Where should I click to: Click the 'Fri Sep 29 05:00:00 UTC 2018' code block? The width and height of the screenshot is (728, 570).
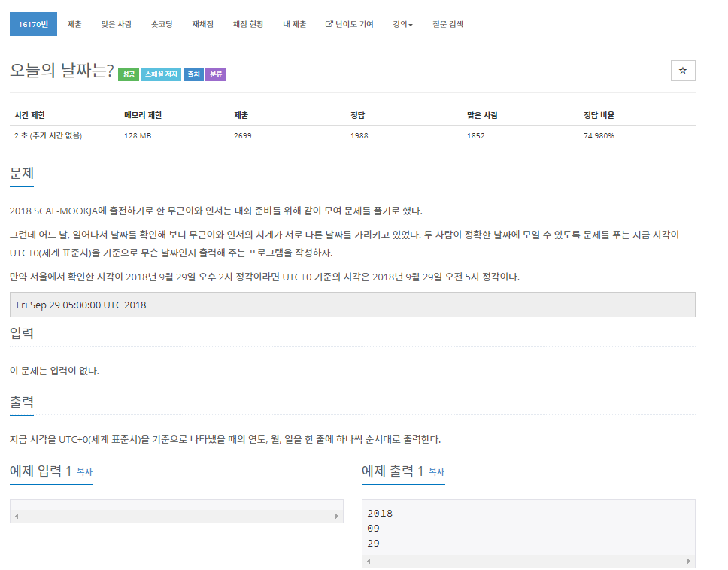click(x=353, y=305)
